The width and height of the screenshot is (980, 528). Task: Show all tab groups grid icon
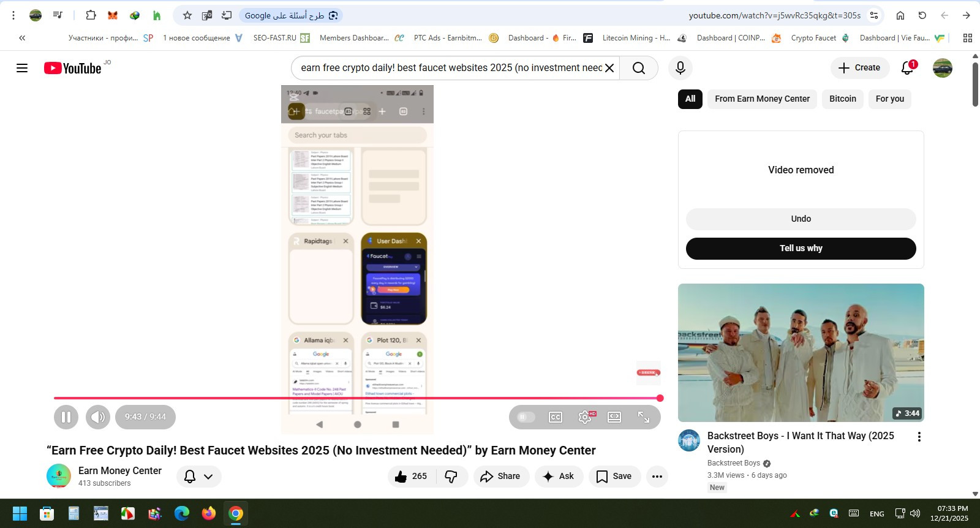pos(968,38)
